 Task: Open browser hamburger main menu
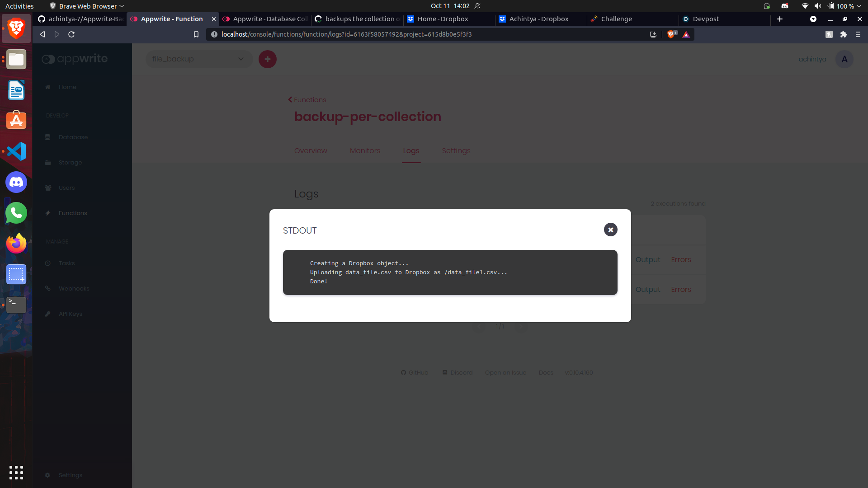[x=858, y=34]
